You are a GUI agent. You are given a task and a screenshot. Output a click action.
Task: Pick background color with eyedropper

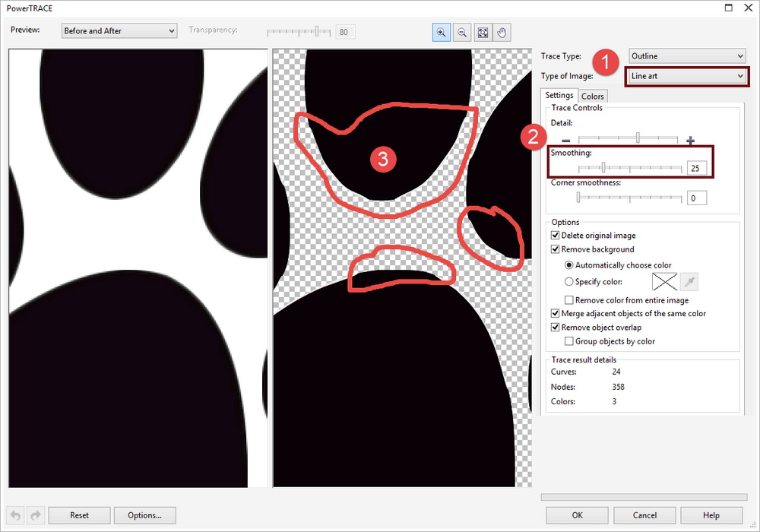tap(689, 281)
